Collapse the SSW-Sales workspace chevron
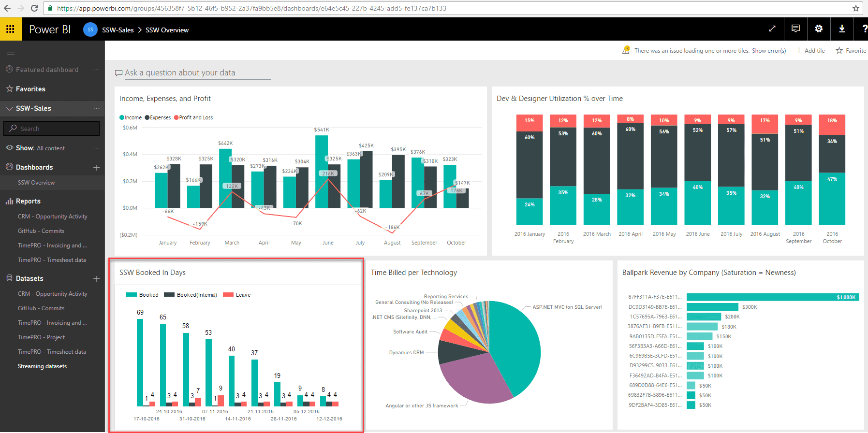Screen dimensions: 868x433 coord(9,109)
